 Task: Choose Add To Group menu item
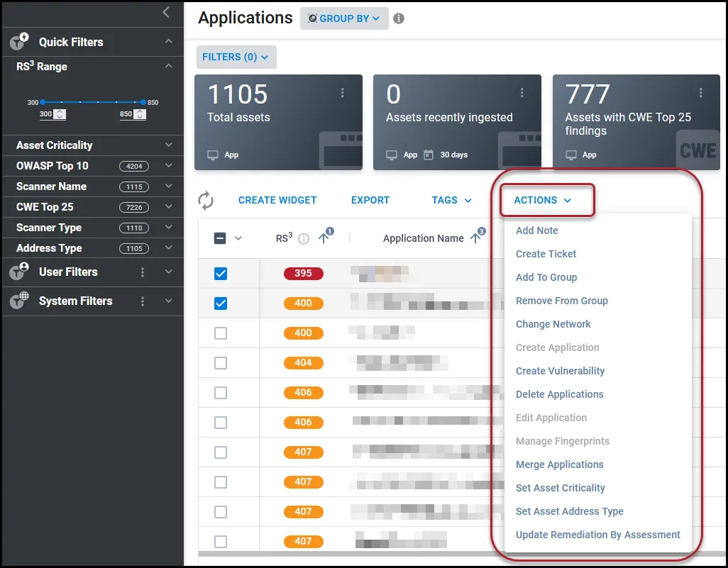546,277
